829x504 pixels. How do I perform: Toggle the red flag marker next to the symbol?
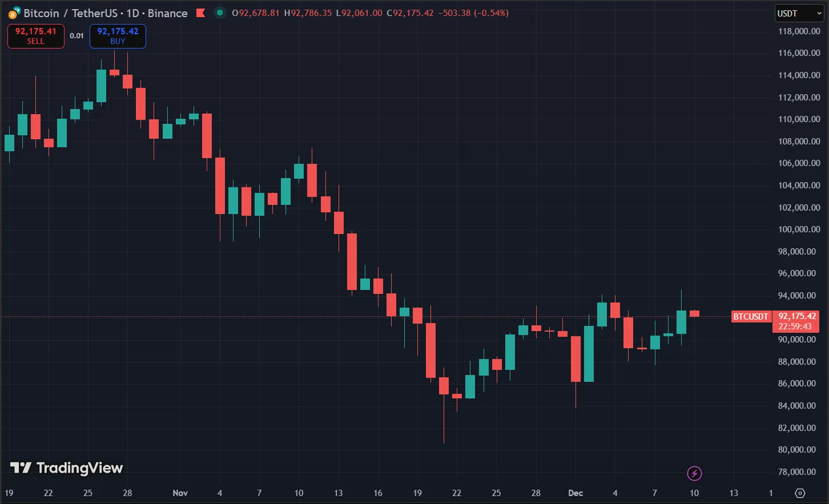[201, 13]
